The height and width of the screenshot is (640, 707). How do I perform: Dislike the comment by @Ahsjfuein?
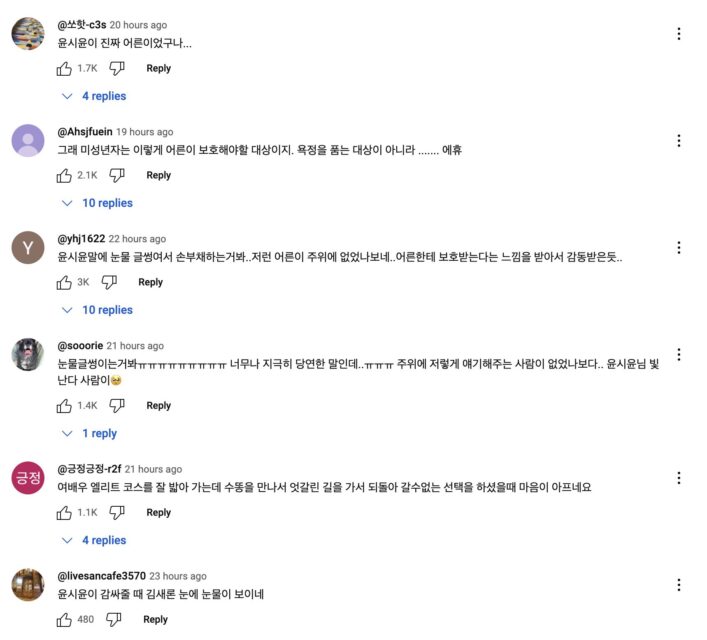pos(117,175)
